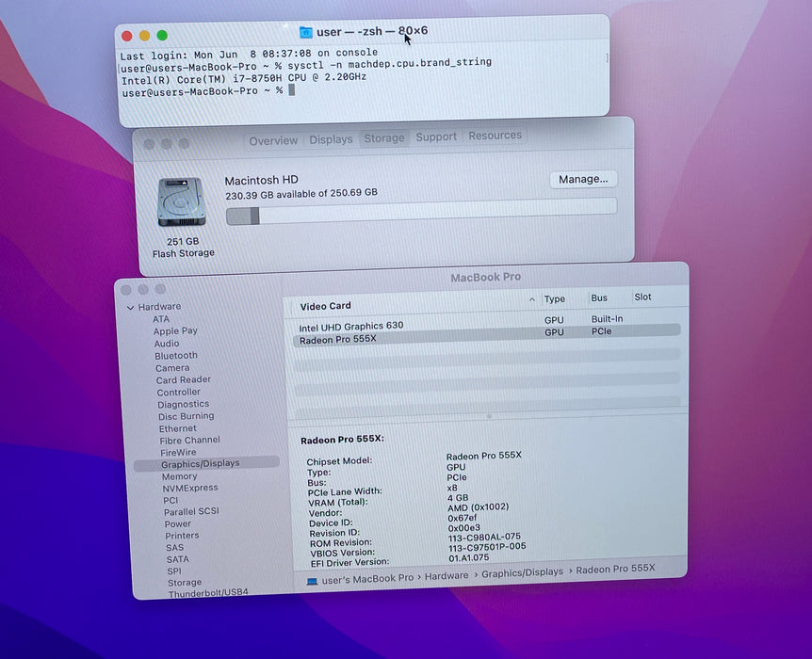Screen dimensions: 812x659
Task: Go to the Resources tab
Action: pos(495,136)
